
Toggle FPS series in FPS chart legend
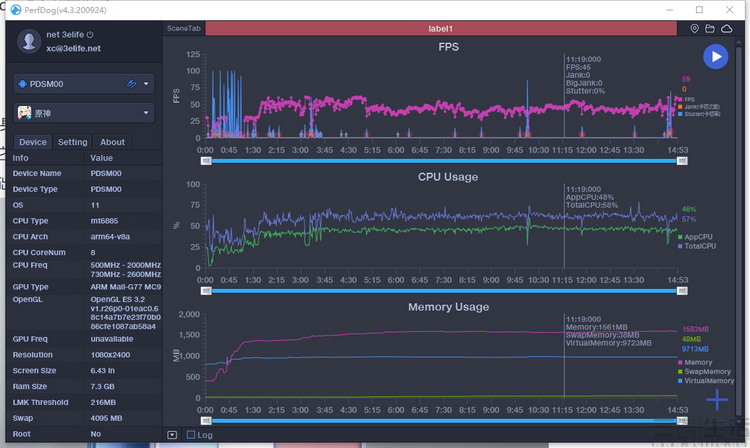tap(686, 99)
